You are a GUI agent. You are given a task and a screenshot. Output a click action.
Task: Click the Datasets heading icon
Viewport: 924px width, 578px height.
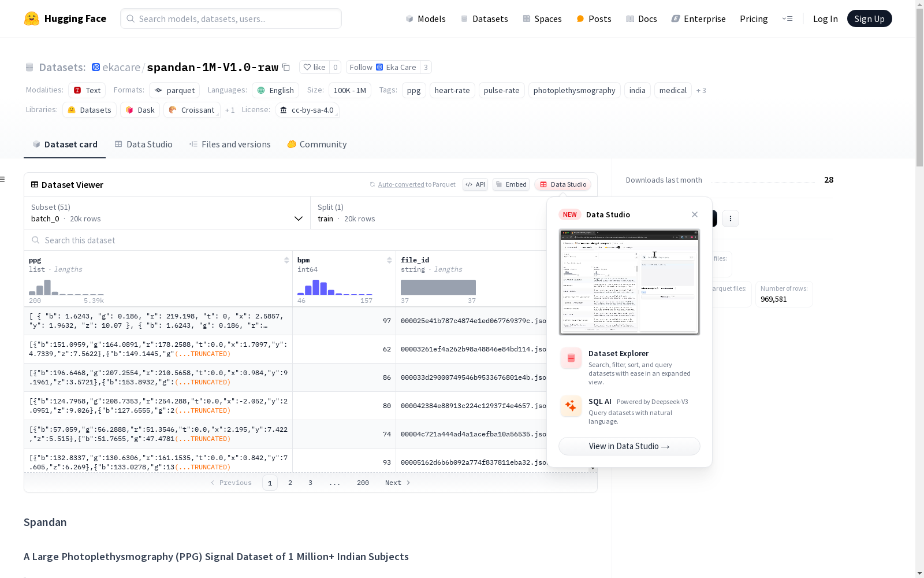tap(29, 67)
